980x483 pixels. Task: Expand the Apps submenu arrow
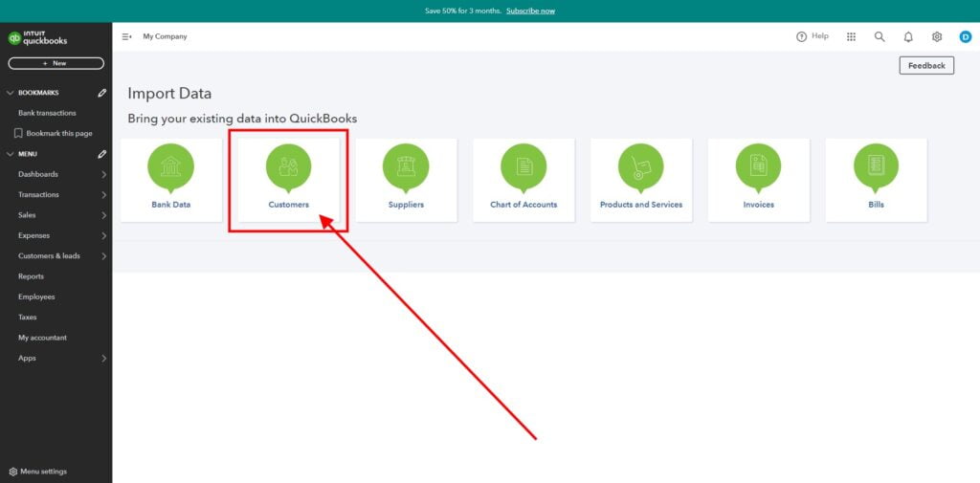[103, 359]
